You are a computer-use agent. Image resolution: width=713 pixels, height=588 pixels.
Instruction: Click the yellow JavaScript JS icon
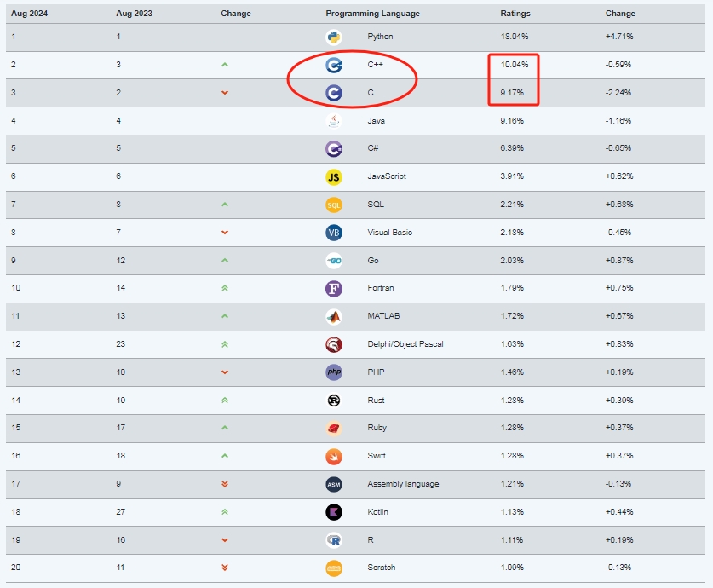334,177
